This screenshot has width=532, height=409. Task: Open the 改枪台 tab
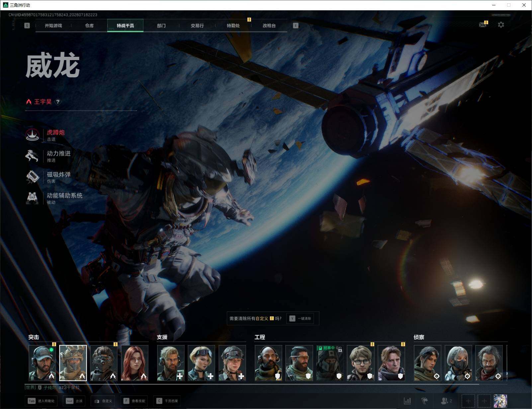tap(269, 26)
